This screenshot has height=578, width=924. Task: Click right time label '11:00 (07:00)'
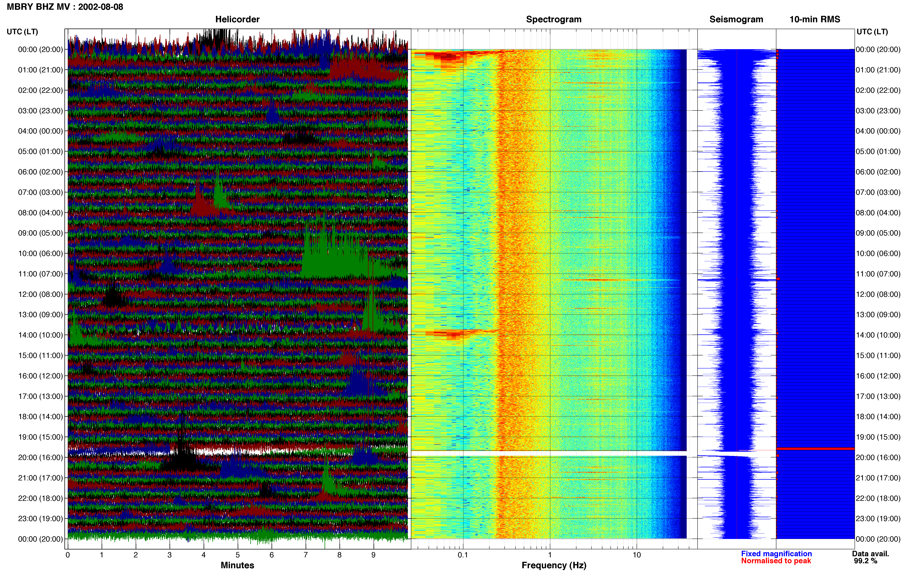coord(878,274)
